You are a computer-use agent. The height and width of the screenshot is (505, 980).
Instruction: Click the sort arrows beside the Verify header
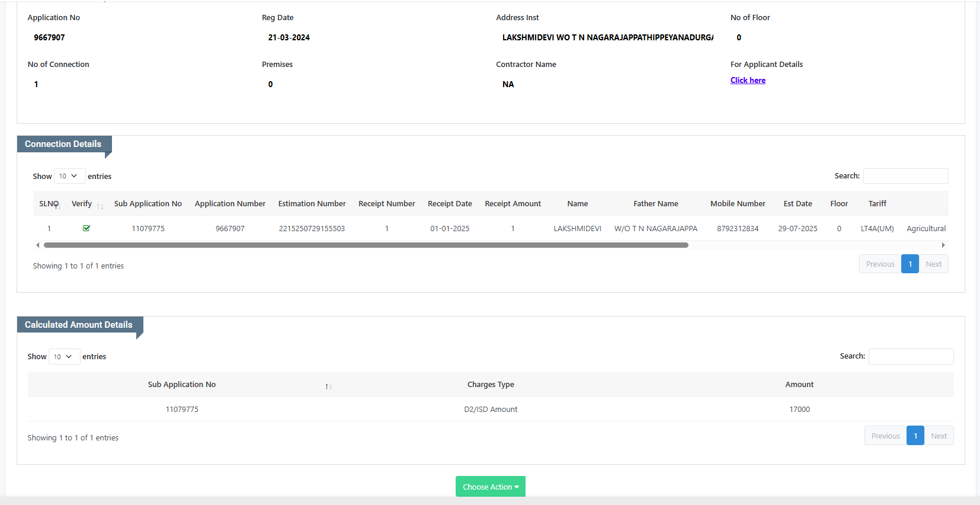click(100, 206)
